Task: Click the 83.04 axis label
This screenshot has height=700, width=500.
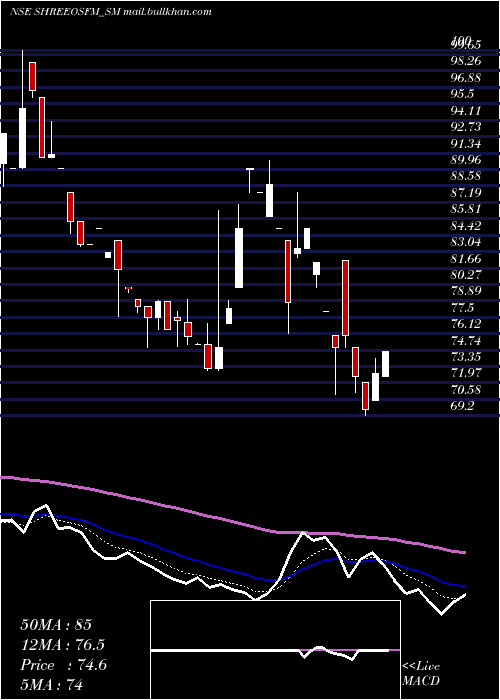Action: pyautogui.click(x=466, y=242)
